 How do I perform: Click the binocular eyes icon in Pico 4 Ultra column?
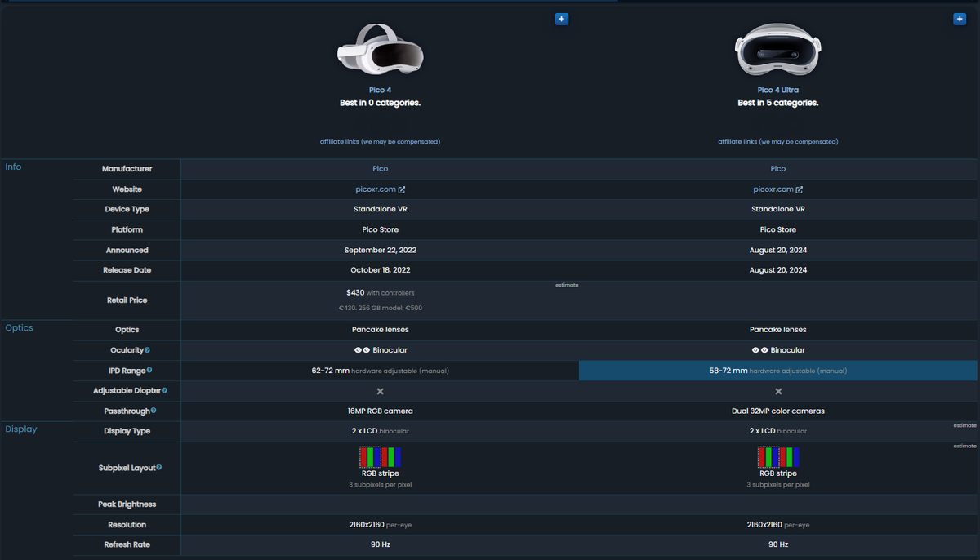pos(759,350)
